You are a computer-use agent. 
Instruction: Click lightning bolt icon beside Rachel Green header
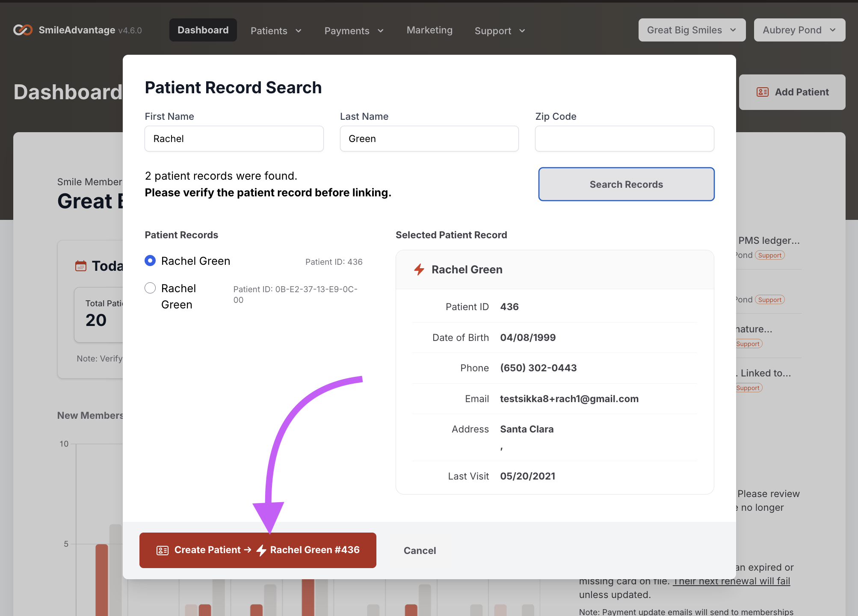[419, 269]
